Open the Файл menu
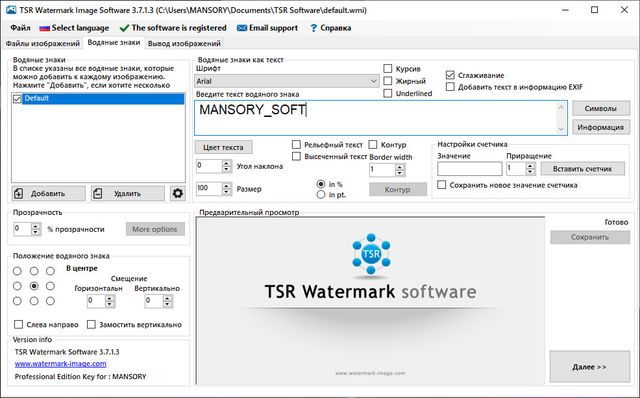Viewport: 640px width, 398px height. pyautogui.click(x=20, y=28)
